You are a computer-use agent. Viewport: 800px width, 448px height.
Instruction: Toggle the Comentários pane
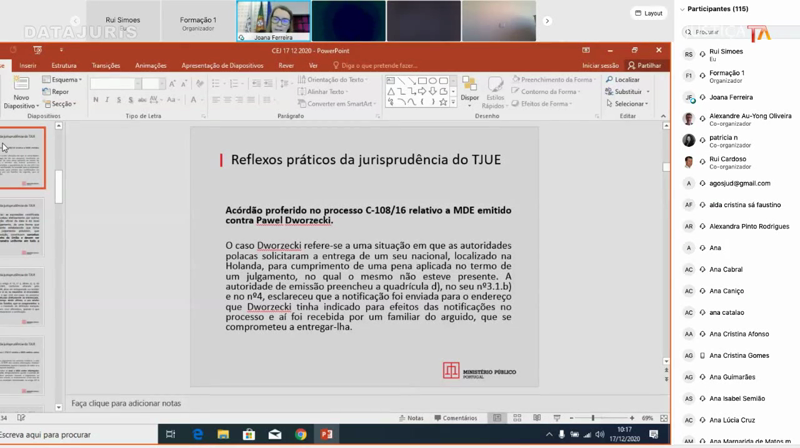455,418
